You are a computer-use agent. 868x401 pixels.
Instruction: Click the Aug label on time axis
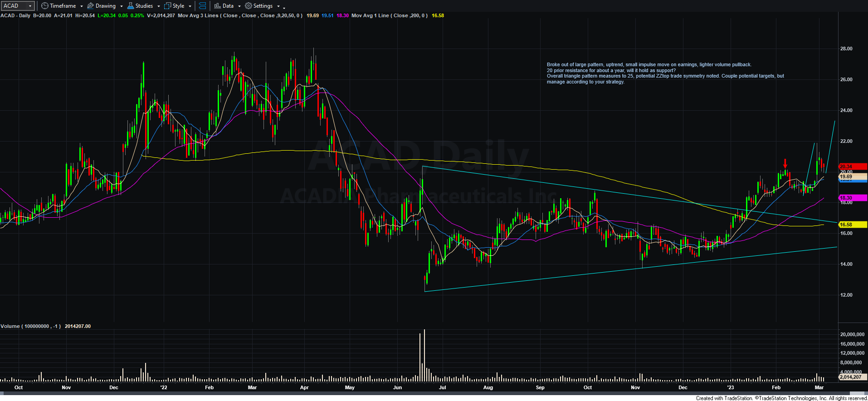point(488,387)
